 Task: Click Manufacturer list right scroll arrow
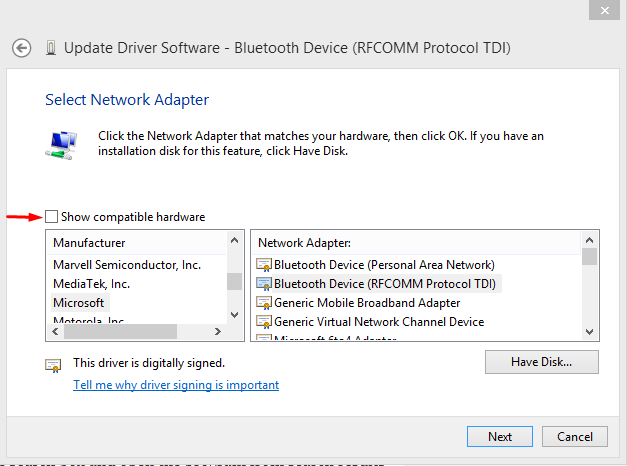coord(218,332)
